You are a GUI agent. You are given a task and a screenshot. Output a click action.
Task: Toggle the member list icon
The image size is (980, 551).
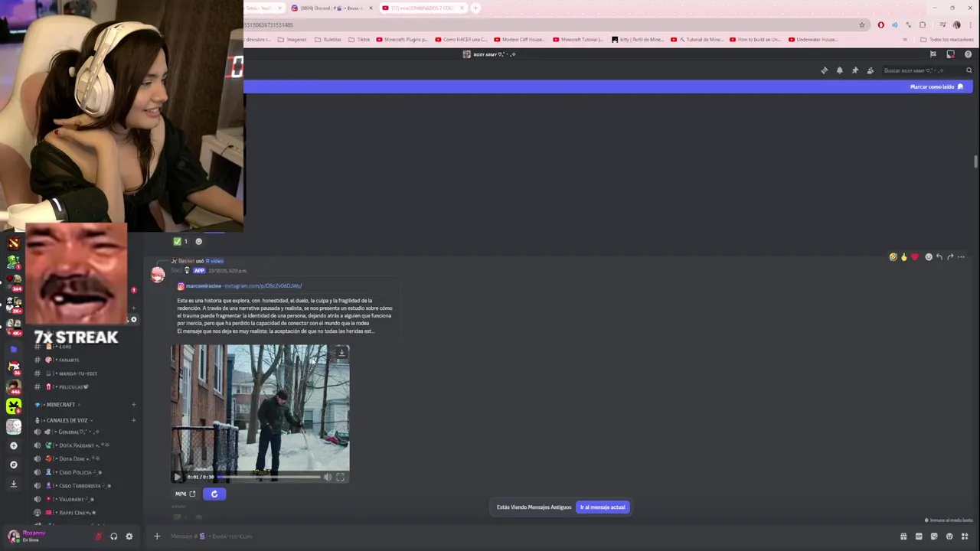tap(870, 70)
